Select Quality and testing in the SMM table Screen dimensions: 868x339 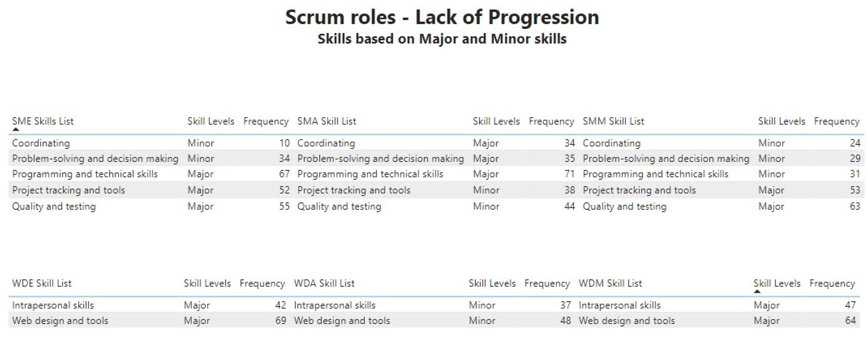coord(624,206)
